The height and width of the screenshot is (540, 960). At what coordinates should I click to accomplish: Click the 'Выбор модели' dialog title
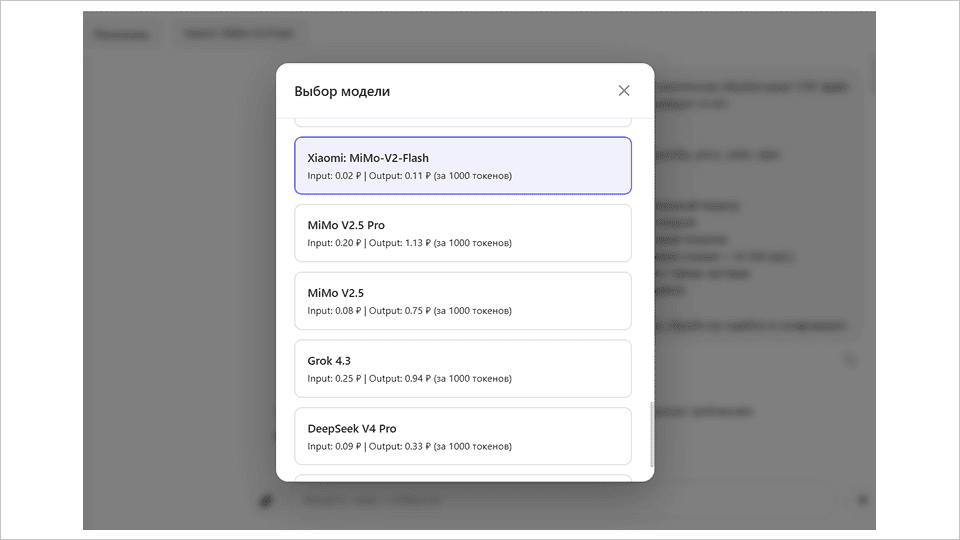(x=342, y=91)
